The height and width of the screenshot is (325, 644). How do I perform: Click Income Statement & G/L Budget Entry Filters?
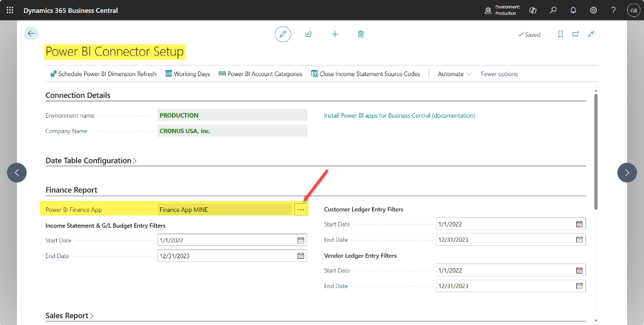coord(105,225)
